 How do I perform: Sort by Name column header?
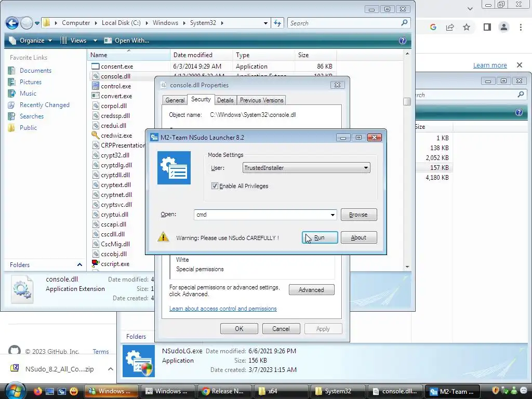[x=128, y=55]
